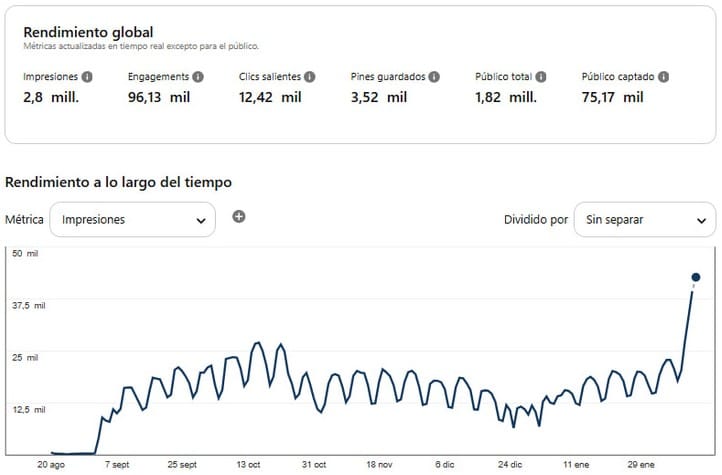Select the 3,52 mil saved pins value
The width and height of the screenshot is (722, 475).
tap(378, 97)
